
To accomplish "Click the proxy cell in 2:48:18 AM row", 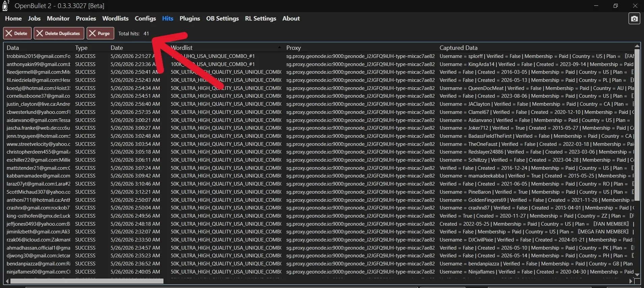I will tap(360, 224).
